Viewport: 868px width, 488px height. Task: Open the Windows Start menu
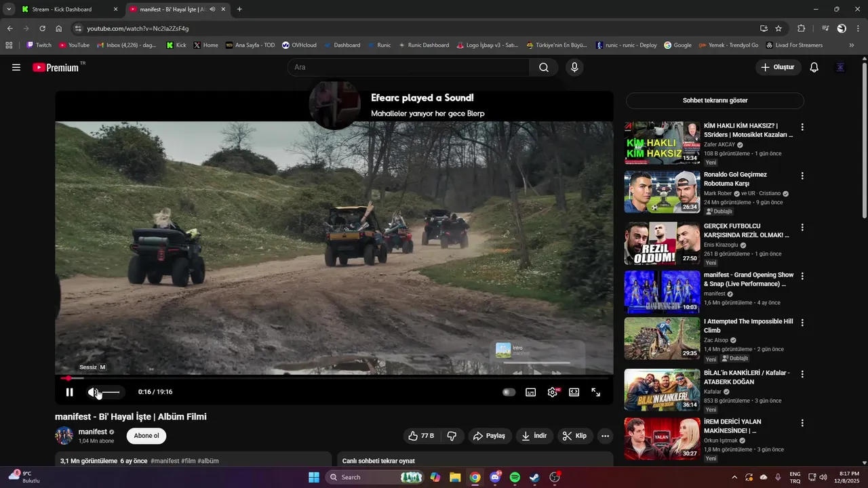click(x=314, y=477)
